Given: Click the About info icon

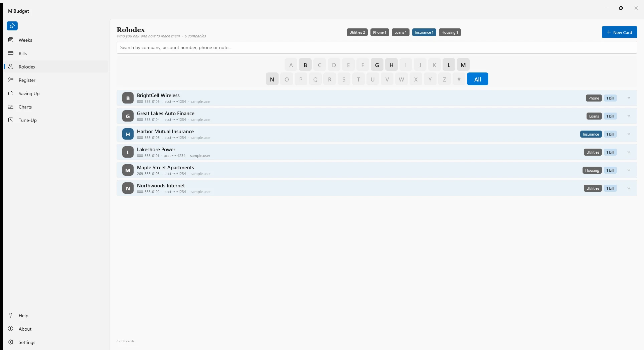Looking at the screenshot, I should coord(11,329).
